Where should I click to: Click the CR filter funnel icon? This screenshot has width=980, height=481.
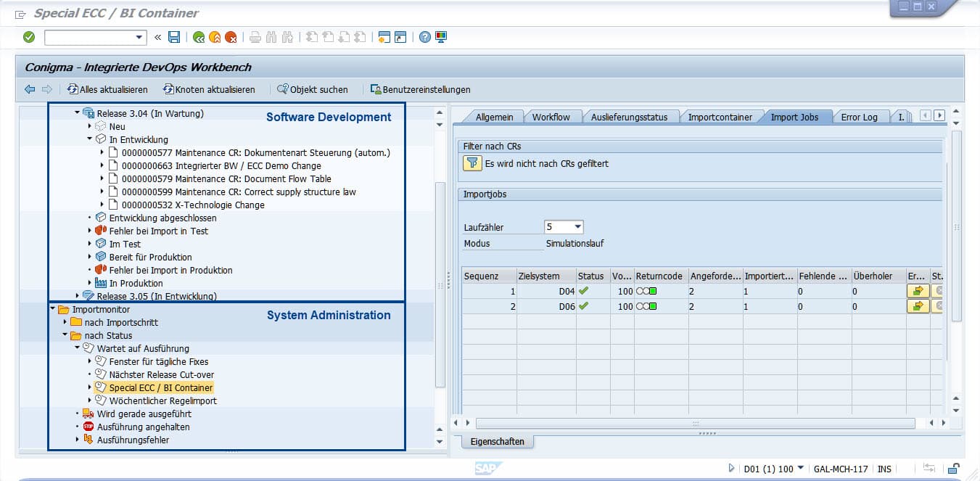pyautogui.click(x=472, y=163)
